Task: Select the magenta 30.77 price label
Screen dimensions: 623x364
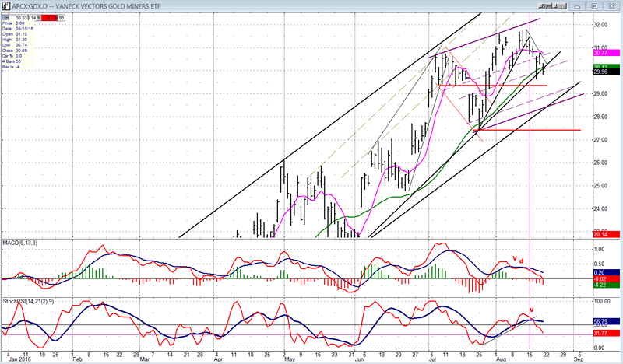Action: point(604,52)
